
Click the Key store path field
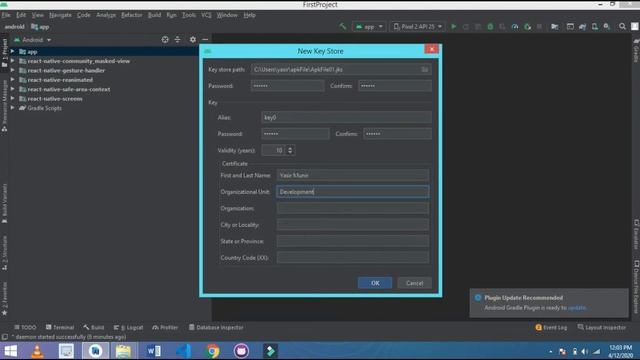[x=341, y=69]
